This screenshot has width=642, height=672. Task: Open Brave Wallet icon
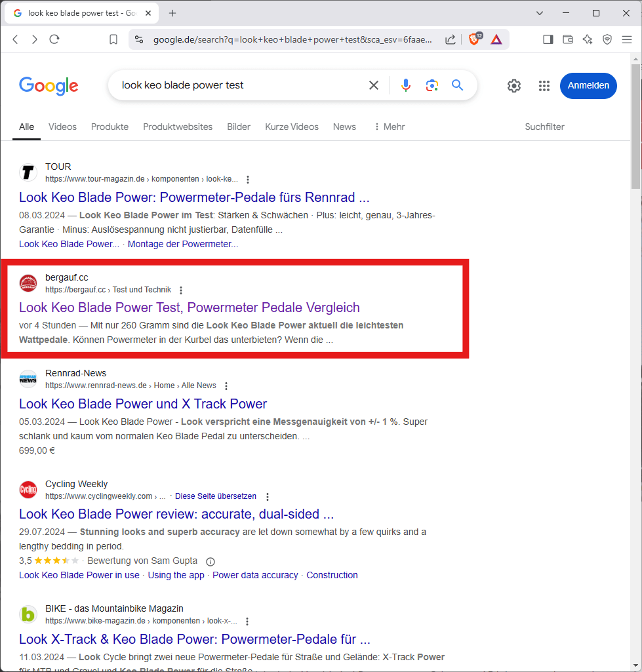(568, 39)
